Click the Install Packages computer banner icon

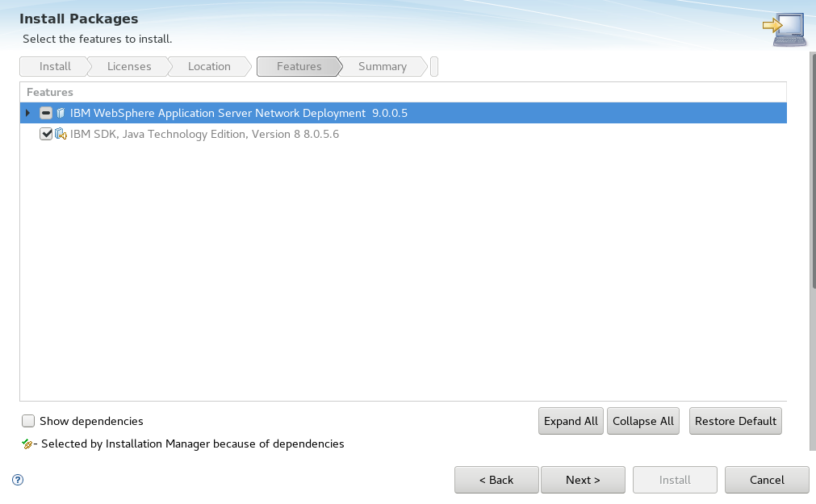(x=785, y=30)
